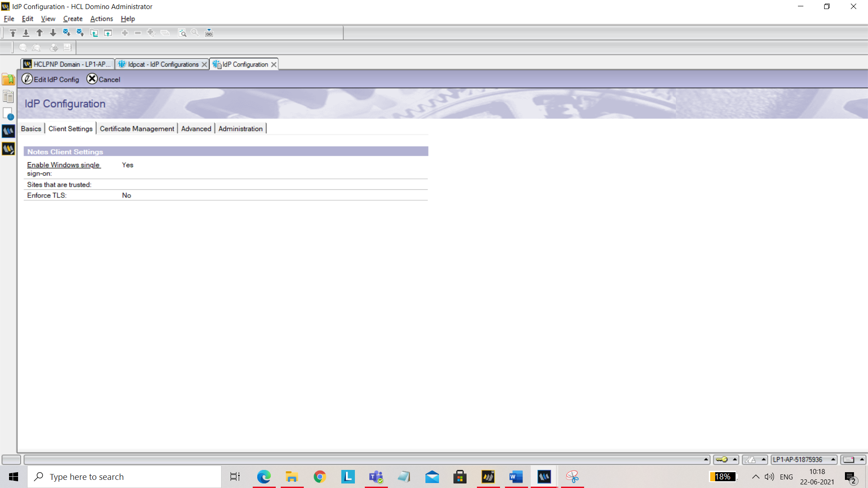Click the bookmark icon in toolbar
868x488 pixels.
[8, 78]
